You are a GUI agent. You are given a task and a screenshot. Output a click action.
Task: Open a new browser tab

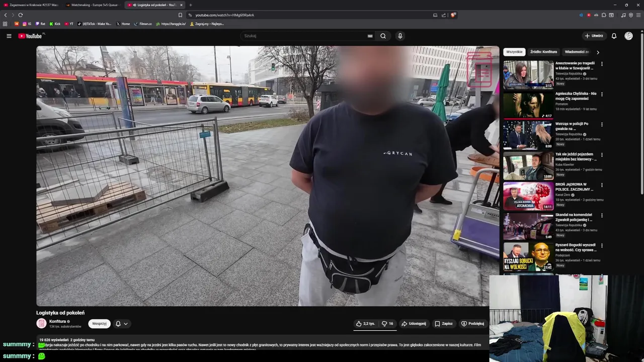(190, 5)
